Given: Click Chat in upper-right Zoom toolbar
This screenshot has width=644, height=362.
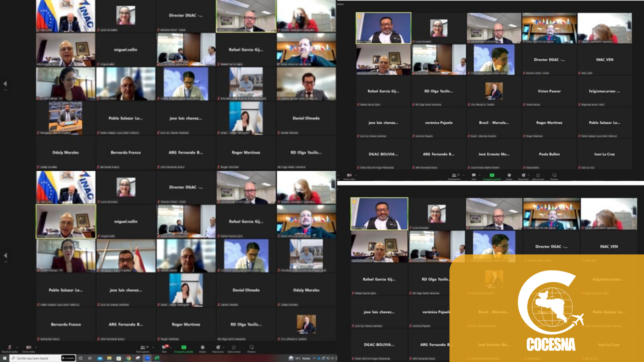Looking at the screenshot, I should [x=474, y=175].
